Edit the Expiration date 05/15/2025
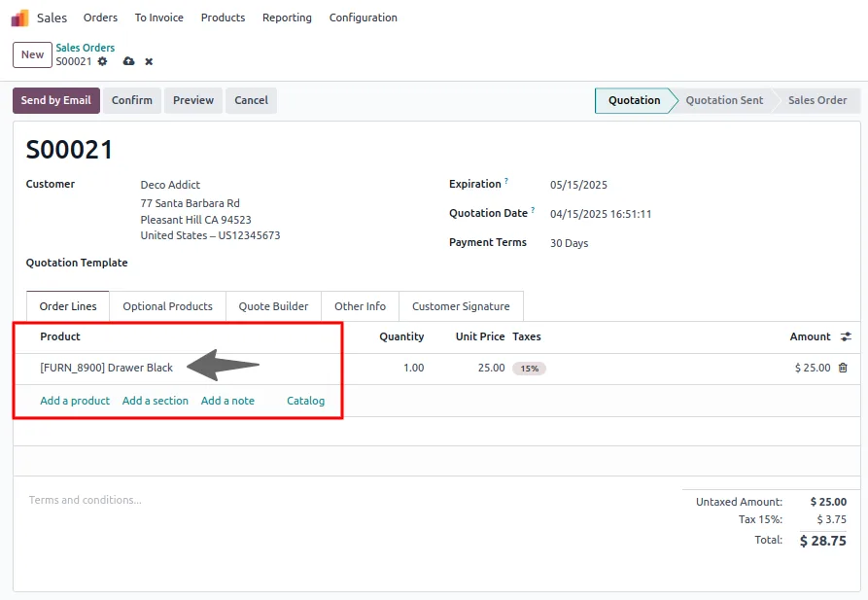 click(578, 185)
